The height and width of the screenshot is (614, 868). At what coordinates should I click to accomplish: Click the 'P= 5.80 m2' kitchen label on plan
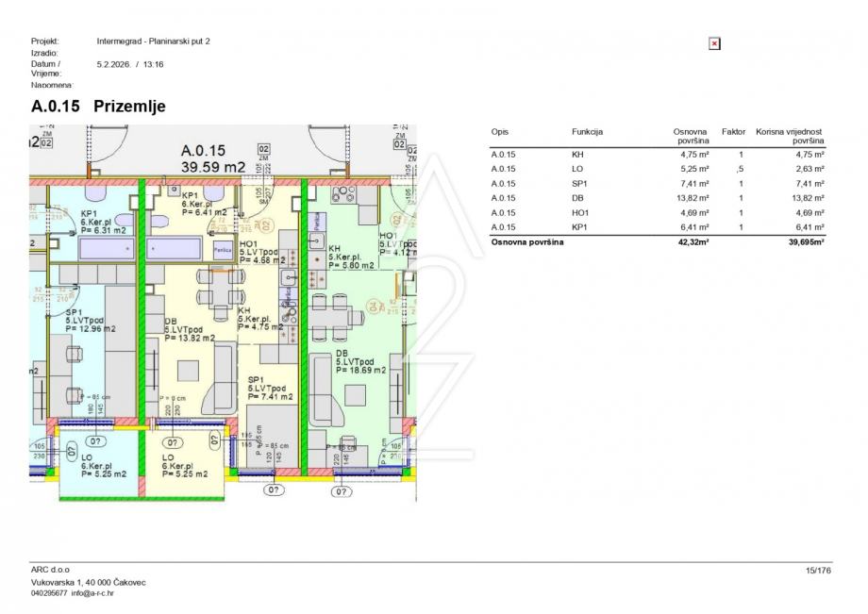(351, 266)
